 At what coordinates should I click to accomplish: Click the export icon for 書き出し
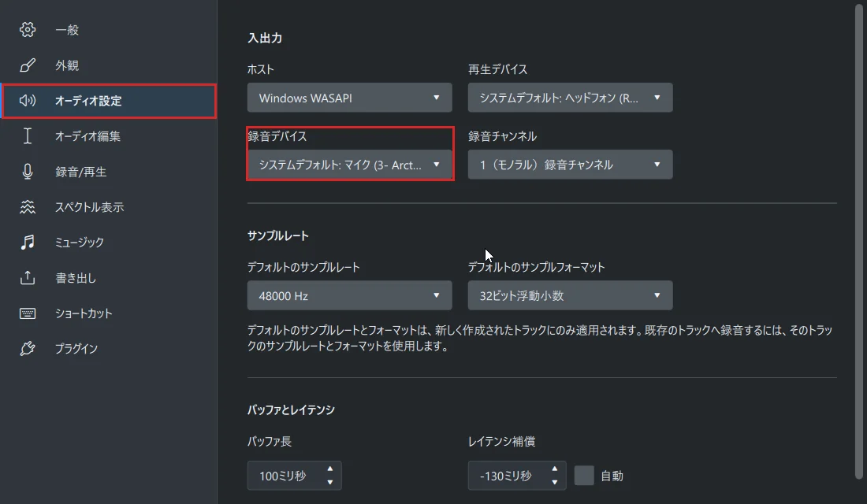pos(27,277)
